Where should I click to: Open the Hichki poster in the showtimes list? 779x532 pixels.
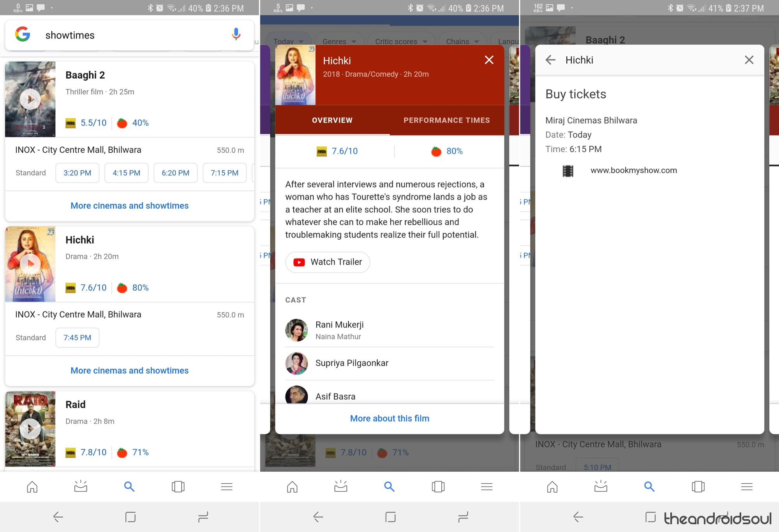click(x=30, y=264)
